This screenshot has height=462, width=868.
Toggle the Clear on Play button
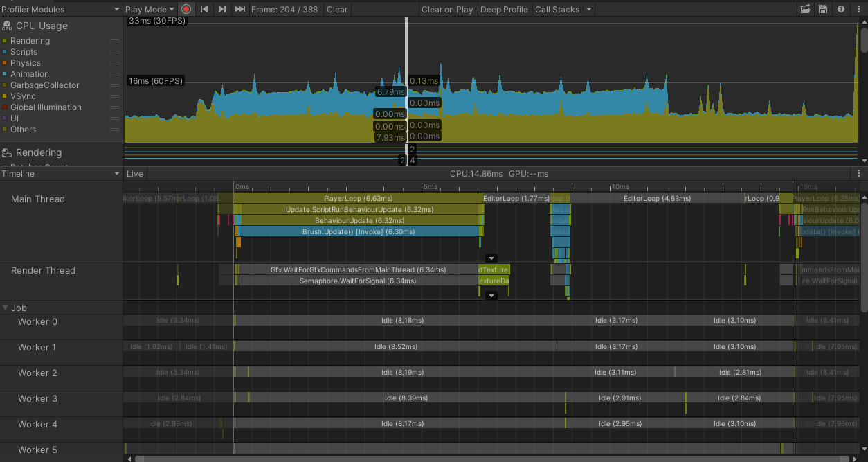click(447, 9)
